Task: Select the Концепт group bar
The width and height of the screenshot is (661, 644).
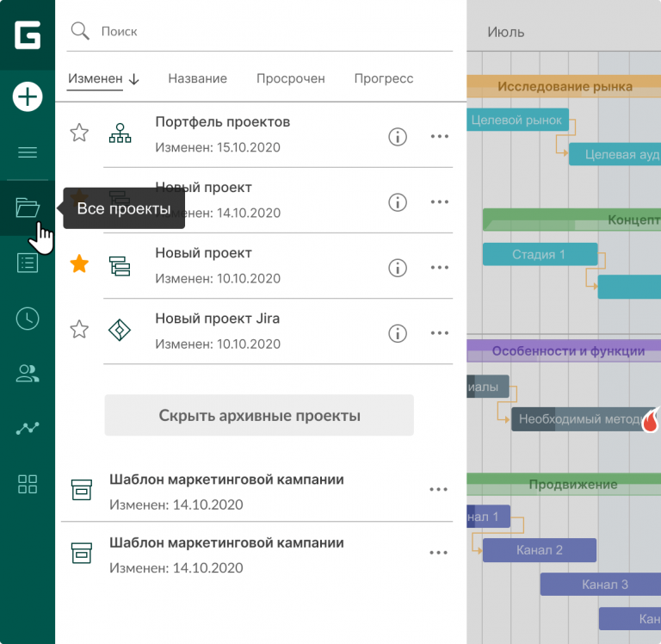Action: [x=572, y=220]
